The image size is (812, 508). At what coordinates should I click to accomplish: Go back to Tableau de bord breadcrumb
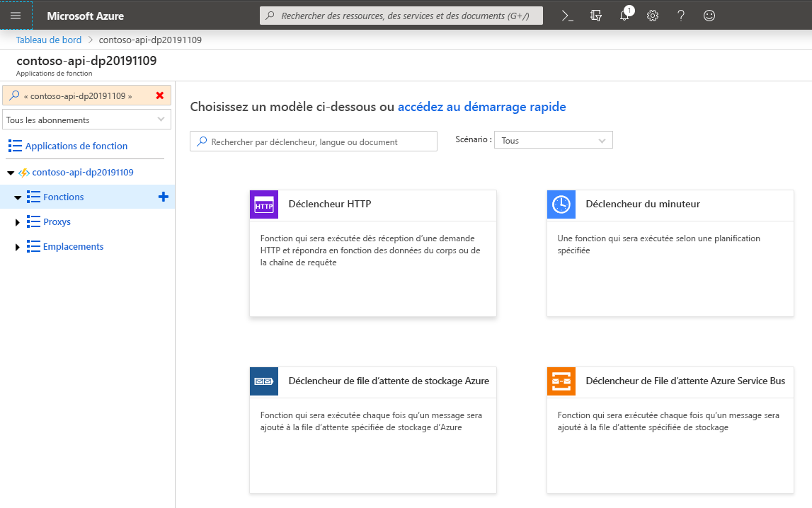(x=48, y=40)
